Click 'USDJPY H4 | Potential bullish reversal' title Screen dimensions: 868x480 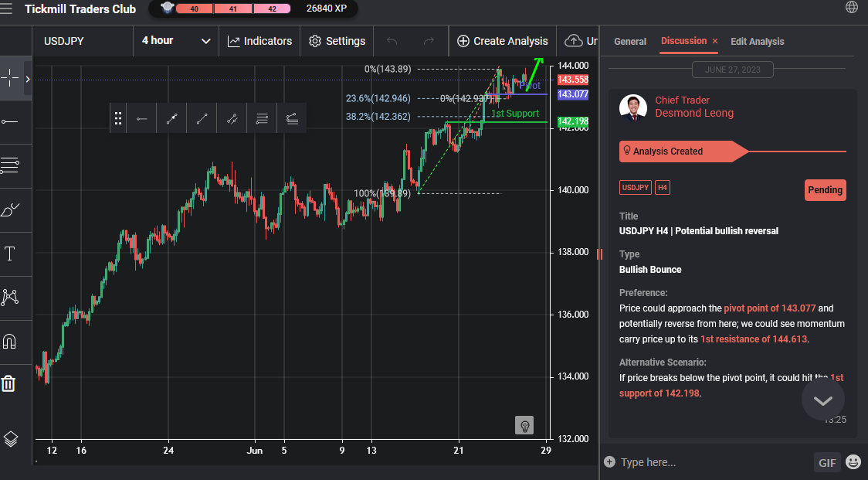coord(699,231)
